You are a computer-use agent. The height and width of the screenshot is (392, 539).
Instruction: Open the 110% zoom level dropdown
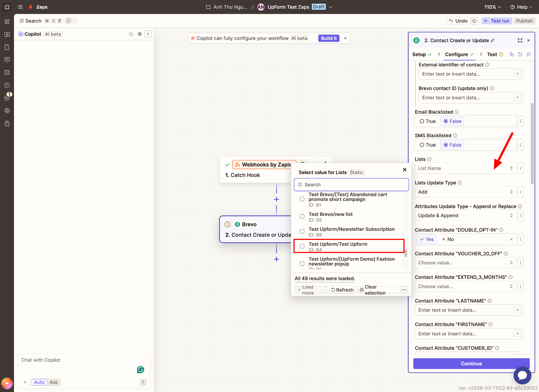[x=493, y=7]
